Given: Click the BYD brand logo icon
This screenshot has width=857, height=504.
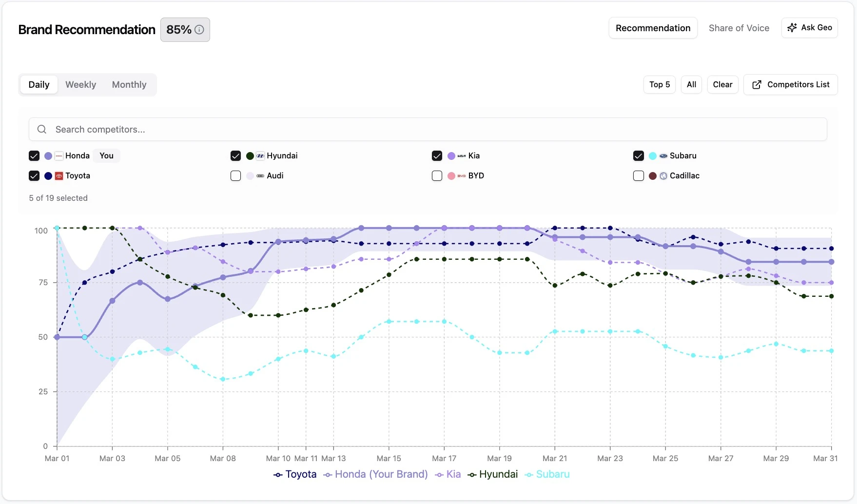Looking at the screenshot, I should 462,176.
